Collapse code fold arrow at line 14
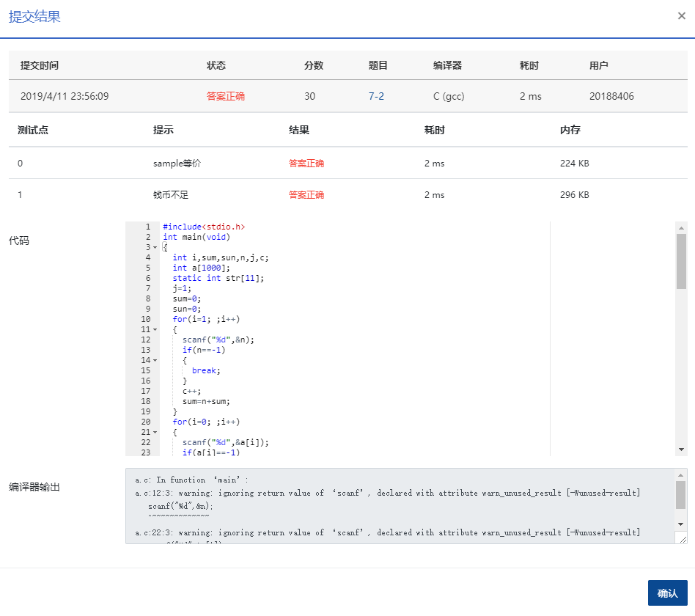Viewport: 695px width, 616px height. [x=155, y=361]
